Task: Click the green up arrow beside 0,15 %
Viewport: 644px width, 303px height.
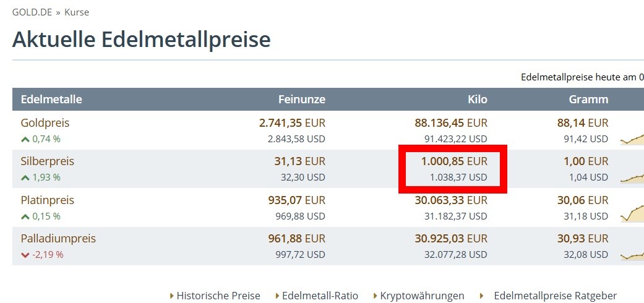Action: (25, 216)
